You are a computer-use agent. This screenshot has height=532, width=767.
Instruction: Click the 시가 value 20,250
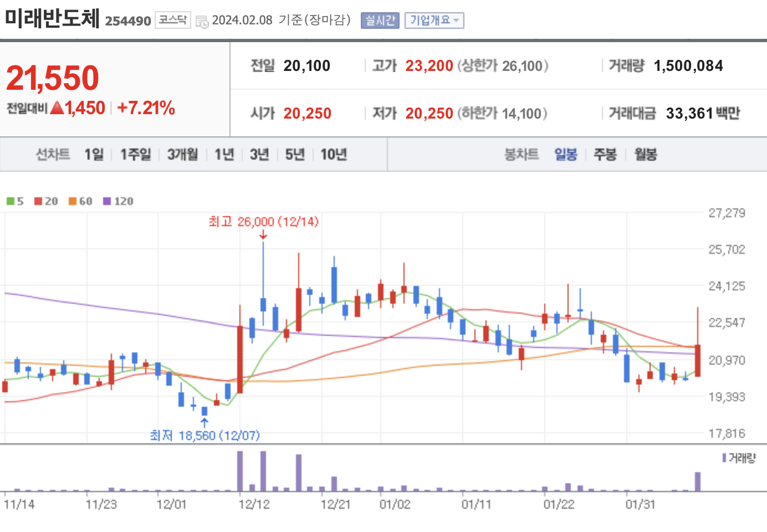click(x=308, y=113)
